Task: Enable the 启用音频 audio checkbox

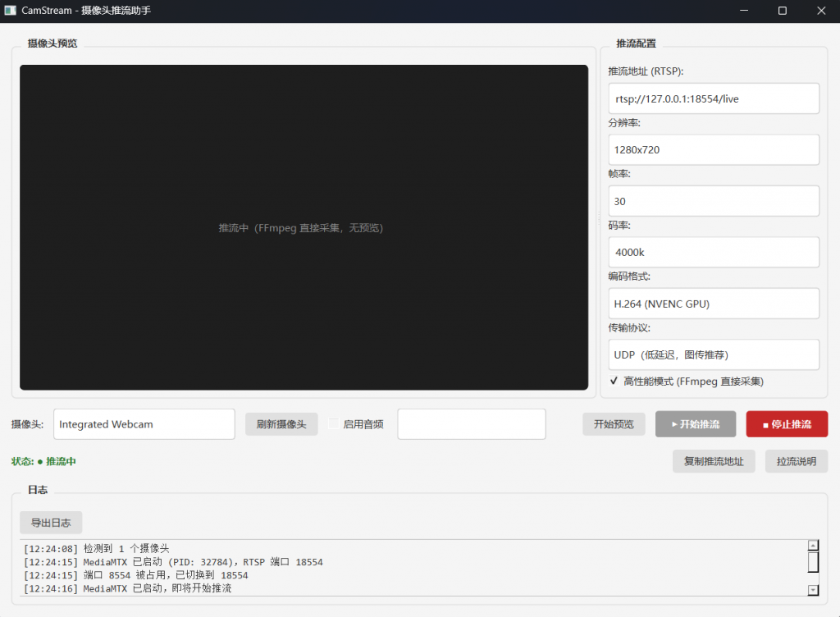Action: pos(334,424)
